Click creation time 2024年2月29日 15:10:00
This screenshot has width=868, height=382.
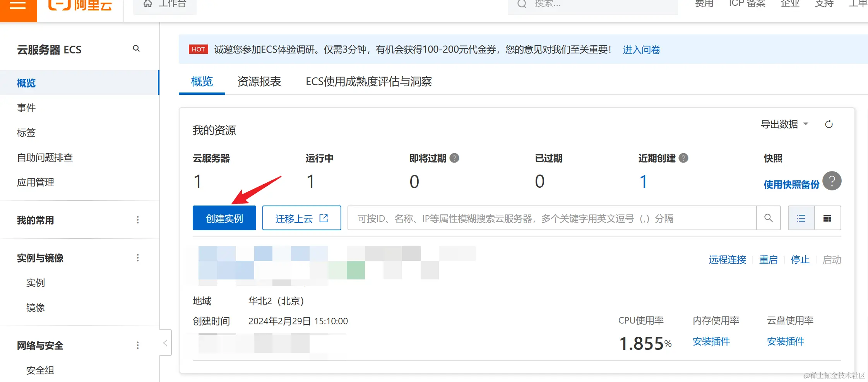(x=298, y=321)
